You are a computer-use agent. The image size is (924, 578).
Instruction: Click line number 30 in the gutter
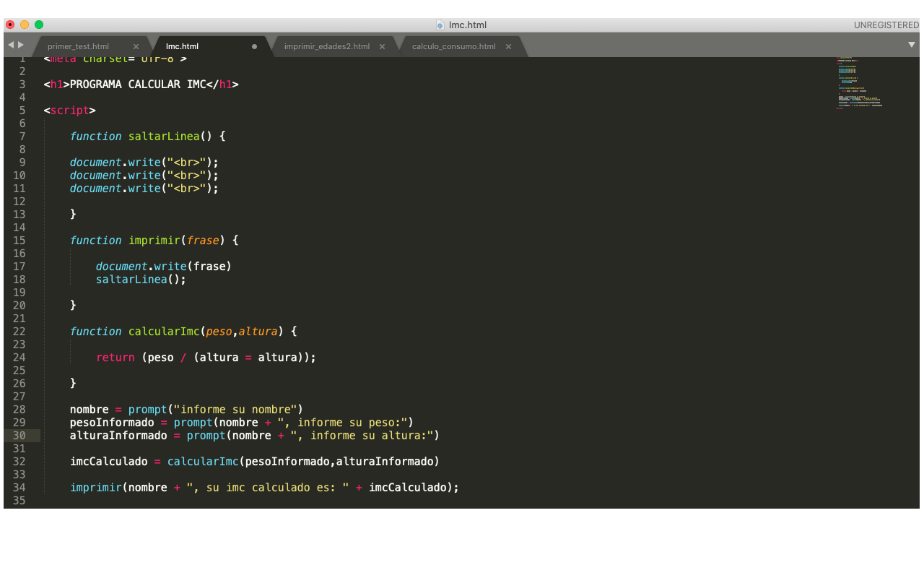(19, 436)
